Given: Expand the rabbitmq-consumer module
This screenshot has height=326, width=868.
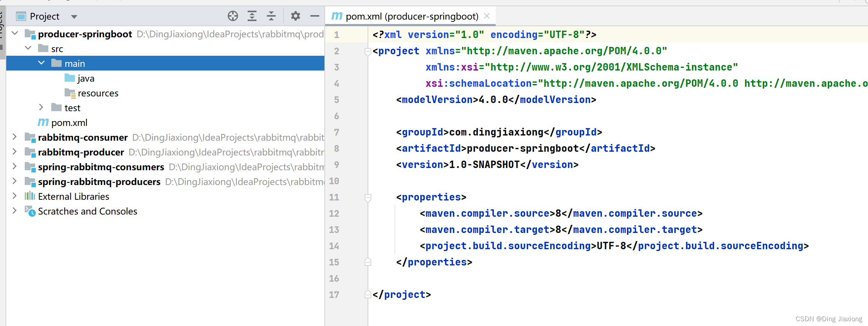Looking at the screenshot, I should (15, 137).
